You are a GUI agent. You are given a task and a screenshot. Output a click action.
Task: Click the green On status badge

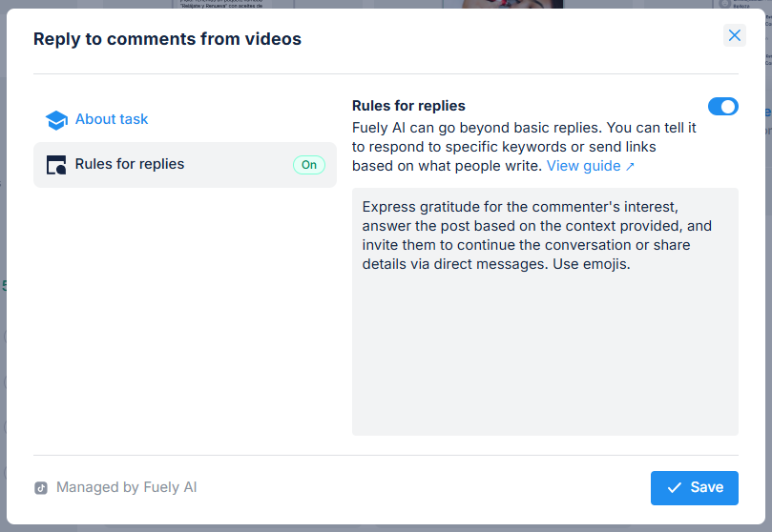click(309, 165)
